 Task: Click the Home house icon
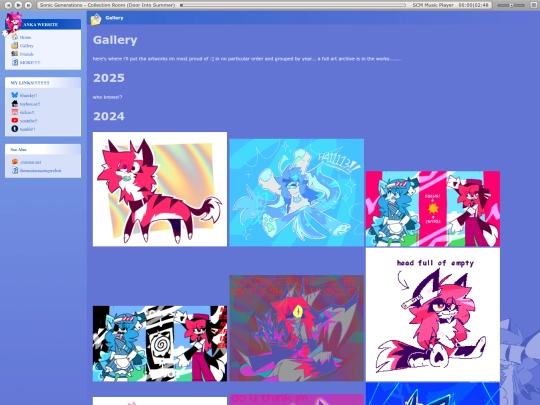tap(14, 37)
